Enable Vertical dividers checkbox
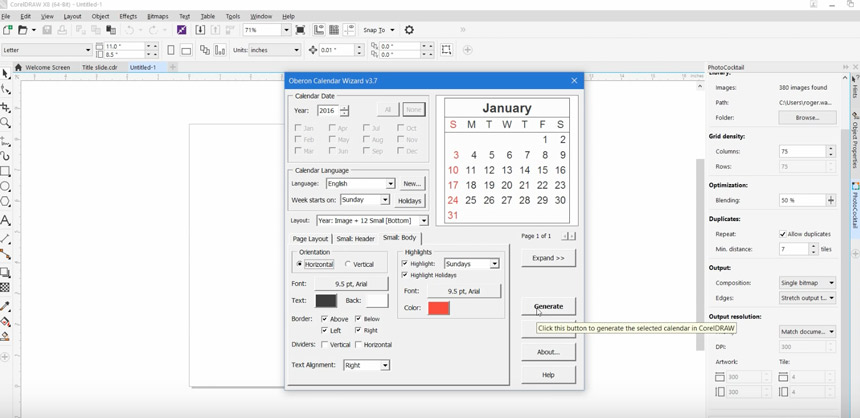Screen dimensions: 860x418 (325, 344)
